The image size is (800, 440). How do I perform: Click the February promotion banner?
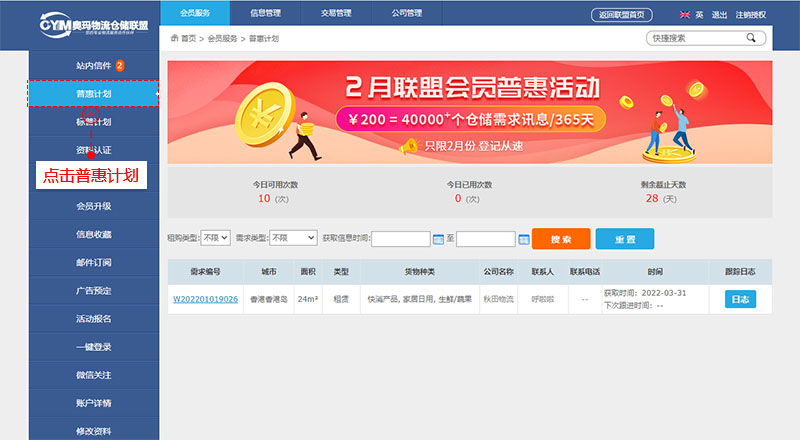470,112
